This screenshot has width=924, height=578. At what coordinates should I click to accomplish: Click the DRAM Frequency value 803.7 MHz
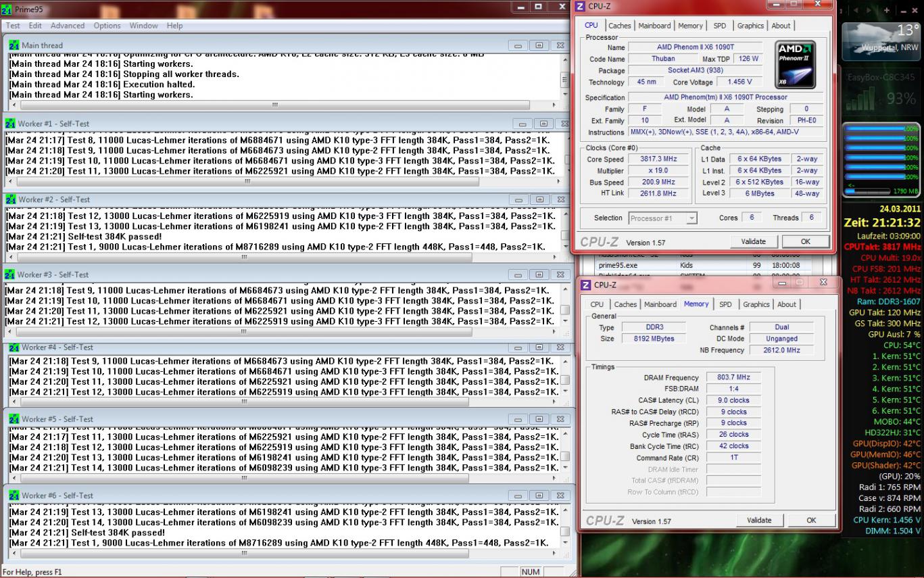point(732,378)
